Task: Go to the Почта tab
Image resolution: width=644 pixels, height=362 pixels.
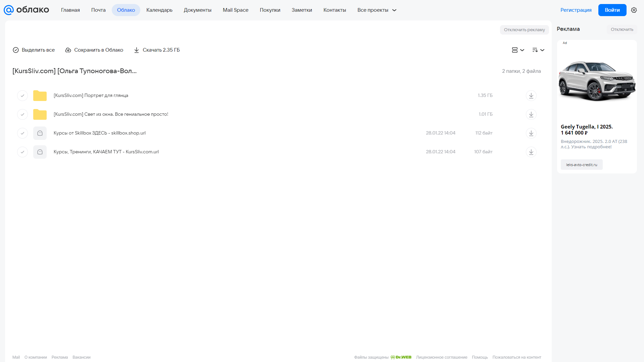Action: (98, 10)
